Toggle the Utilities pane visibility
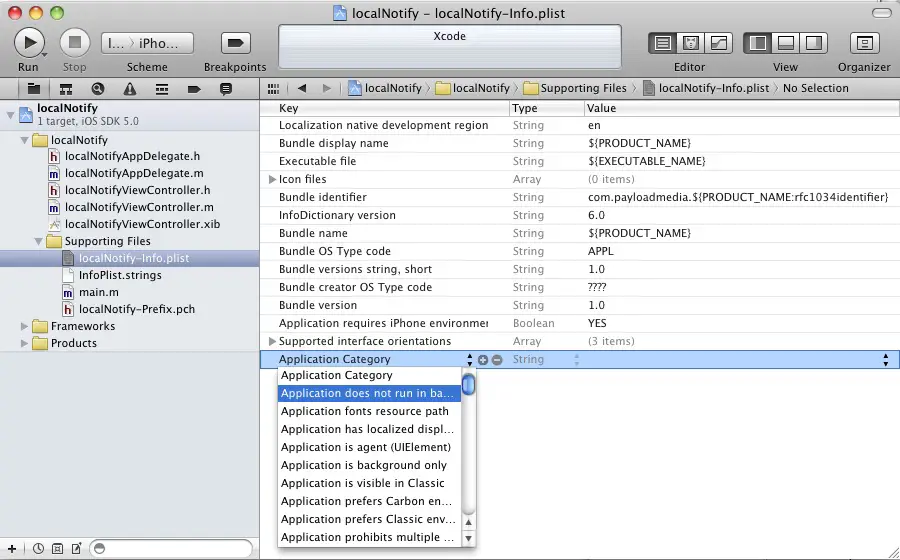This screenshot has height=560, width=900. [813, 43]
